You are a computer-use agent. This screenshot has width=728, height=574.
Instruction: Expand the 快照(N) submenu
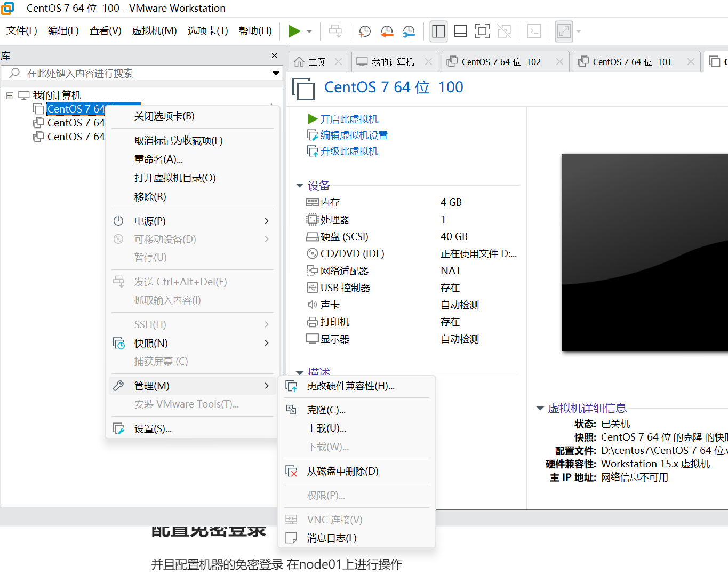click(x=193, y=343)
